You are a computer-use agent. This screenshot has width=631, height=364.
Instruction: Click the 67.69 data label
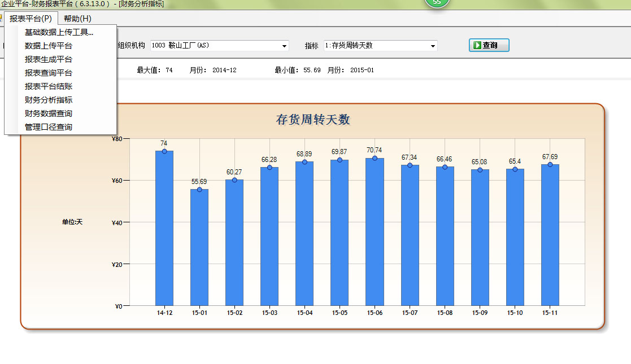pos(550,157)
